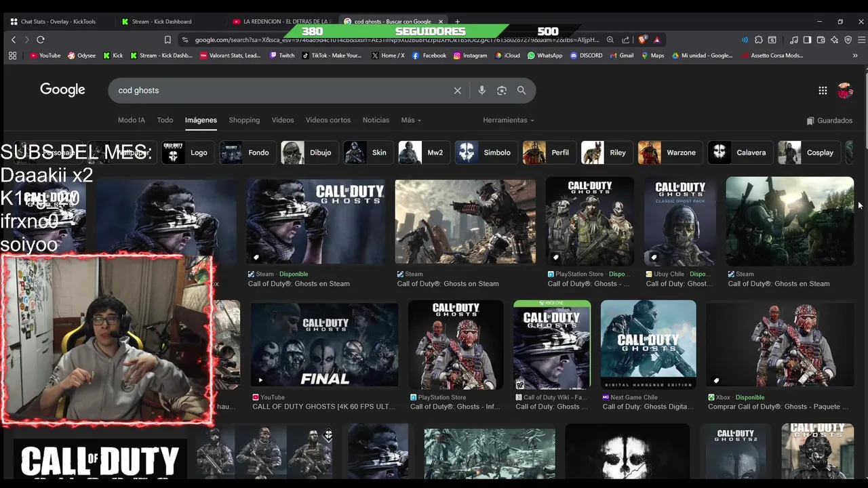Expand the Herramientas dropdown
868x488 pixels.
[x=509, y=120]
